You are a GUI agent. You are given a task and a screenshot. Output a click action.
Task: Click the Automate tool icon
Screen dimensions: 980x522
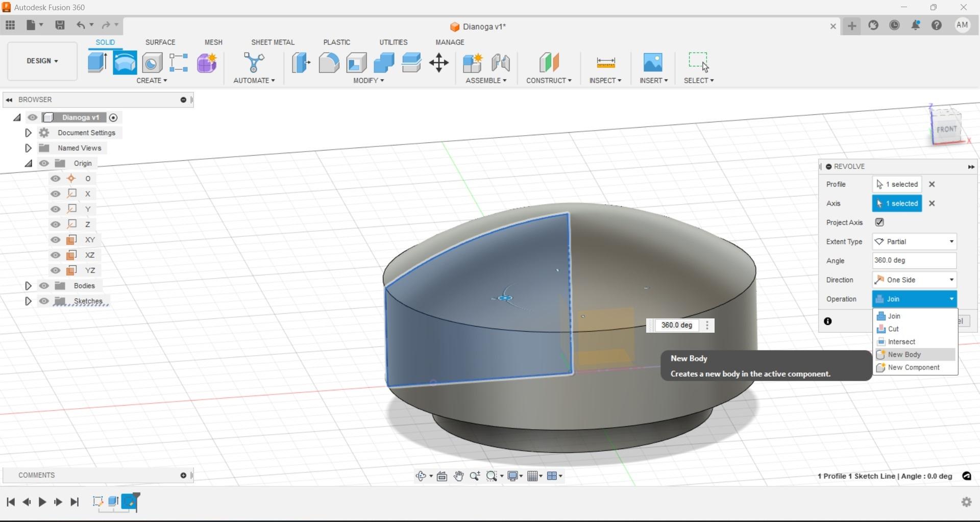click(x=254, y=63)
